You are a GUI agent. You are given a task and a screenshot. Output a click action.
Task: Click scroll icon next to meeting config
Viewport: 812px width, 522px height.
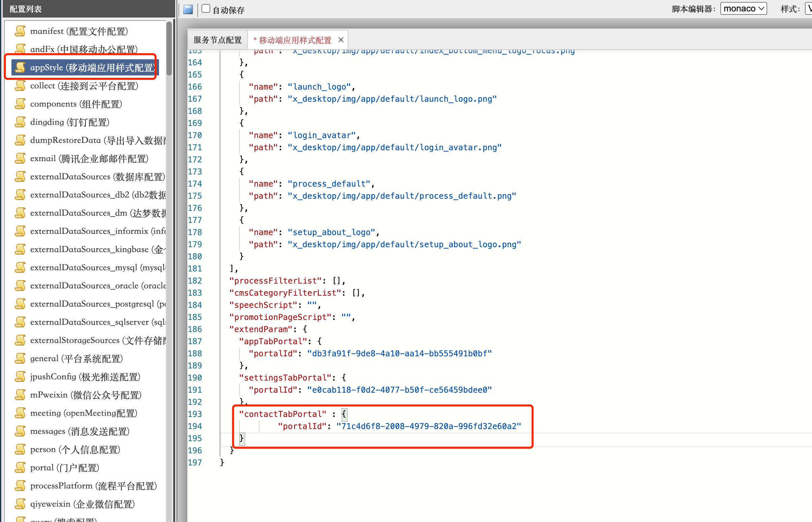[x=20, y=413]
